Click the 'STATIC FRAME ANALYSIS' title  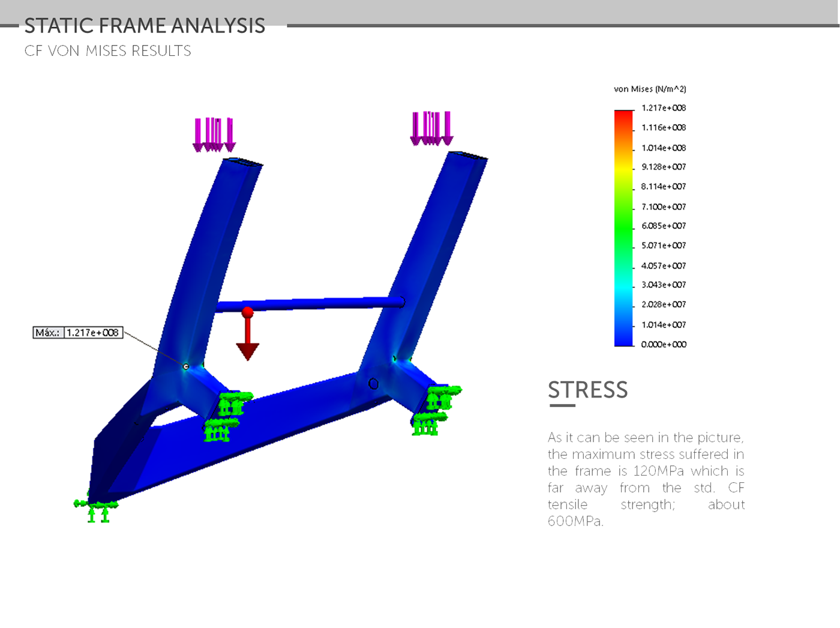145,26
